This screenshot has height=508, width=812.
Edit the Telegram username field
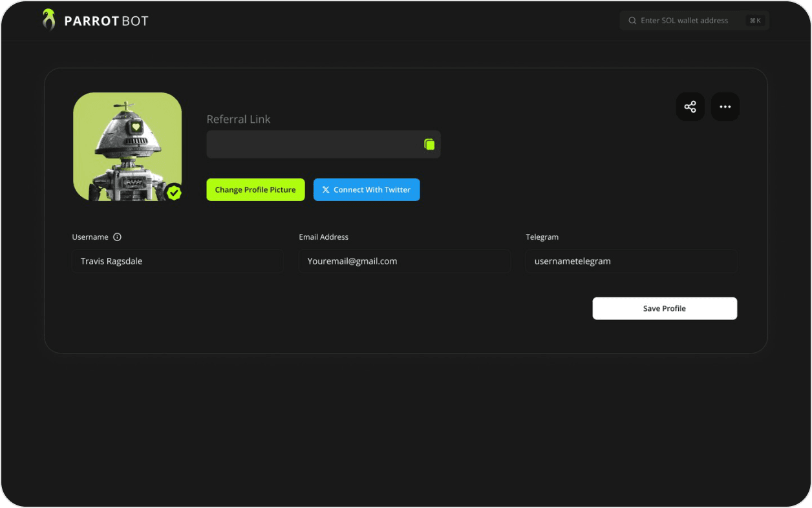631,261
